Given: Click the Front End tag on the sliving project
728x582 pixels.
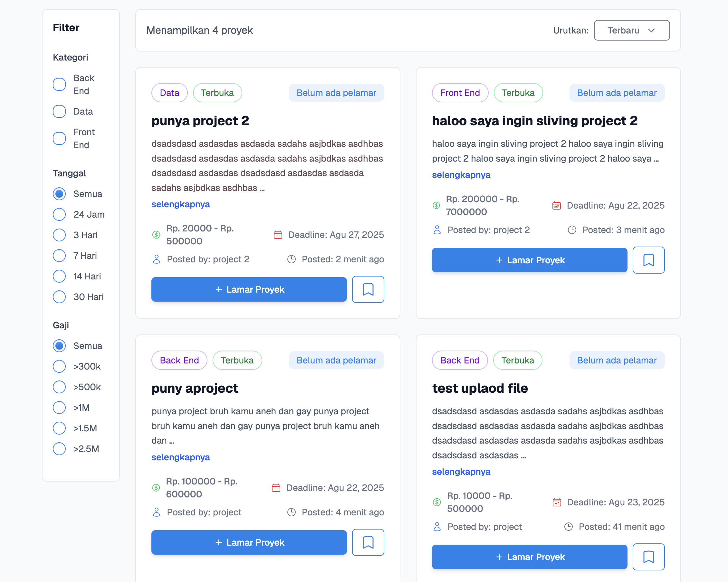Looking at the screenshot, I should (460, 93).
